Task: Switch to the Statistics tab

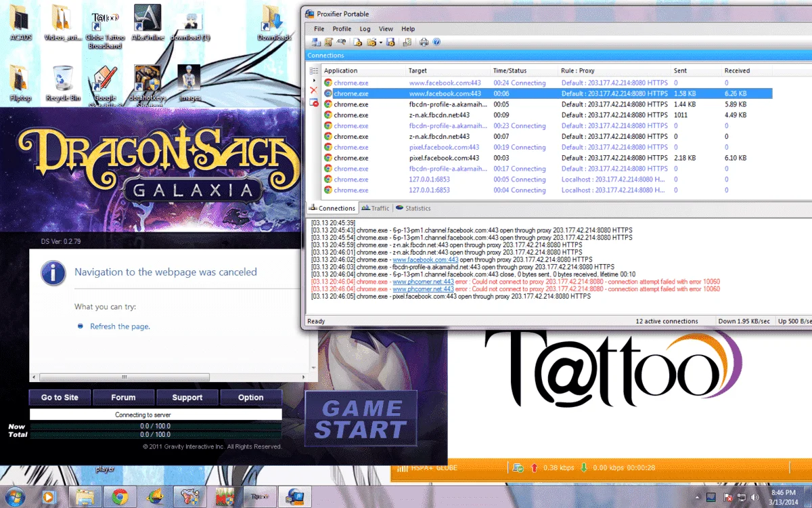Action: (x=413, y=208)
